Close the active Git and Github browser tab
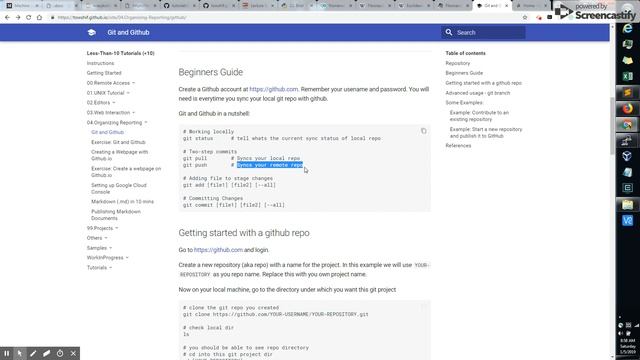This screenshot has width=640, height=360. pos(507,6)
